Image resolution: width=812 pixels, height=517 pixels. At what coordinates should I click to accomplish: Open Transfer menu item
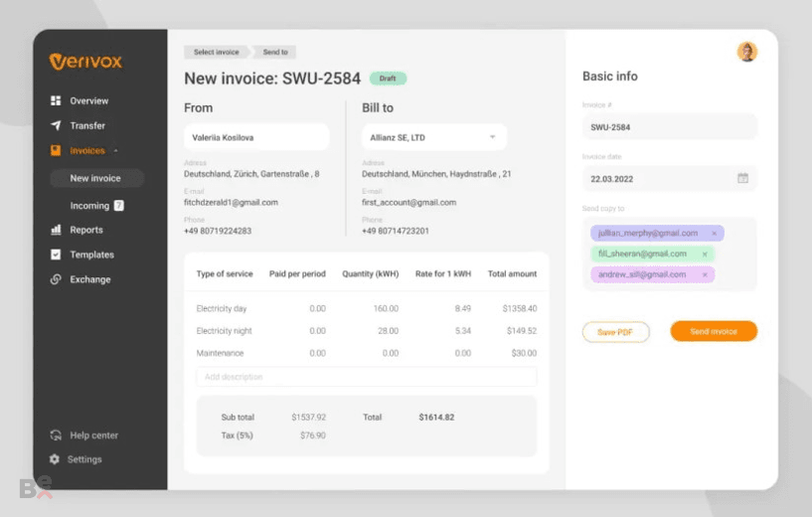(87, 125)
